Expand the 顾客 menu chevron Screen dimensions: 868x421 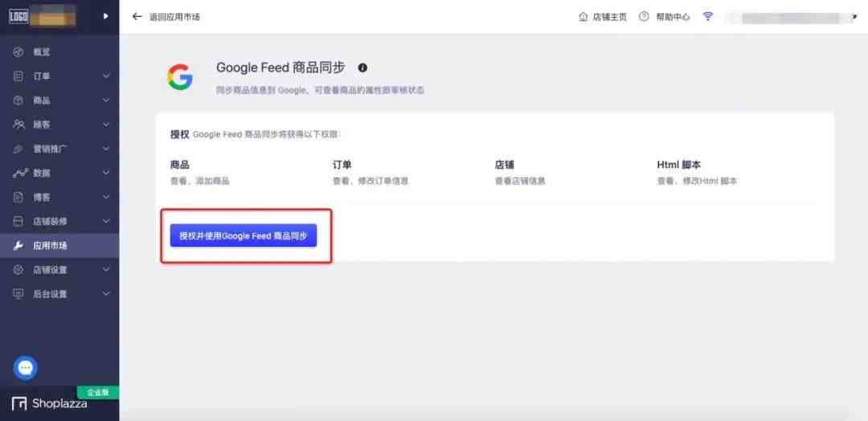pos(106,125)
